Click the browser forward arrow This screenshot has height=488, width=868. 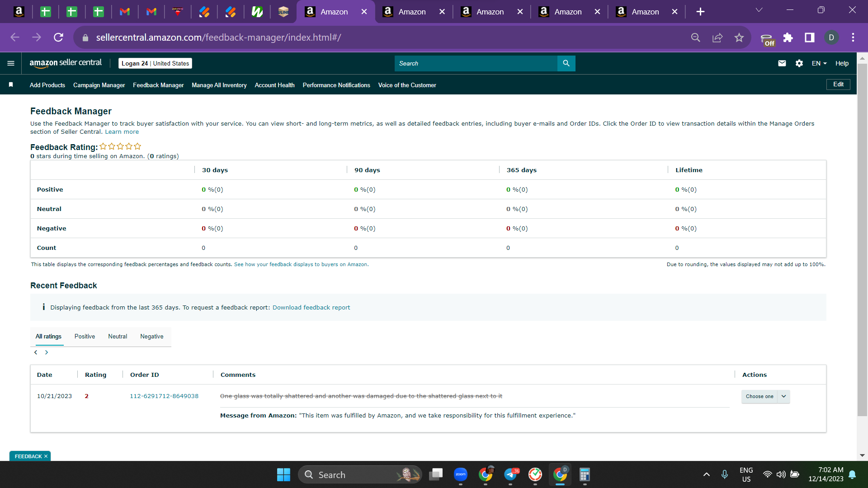click(37, 38)
